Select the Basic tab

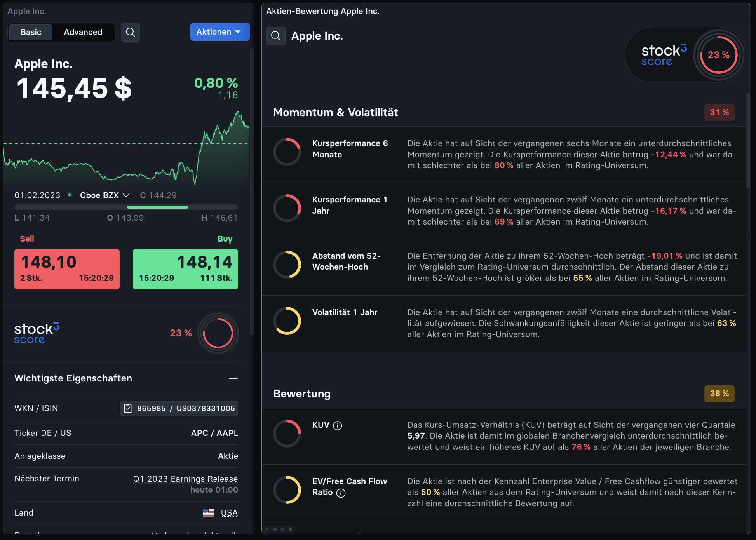pos(31,32)
